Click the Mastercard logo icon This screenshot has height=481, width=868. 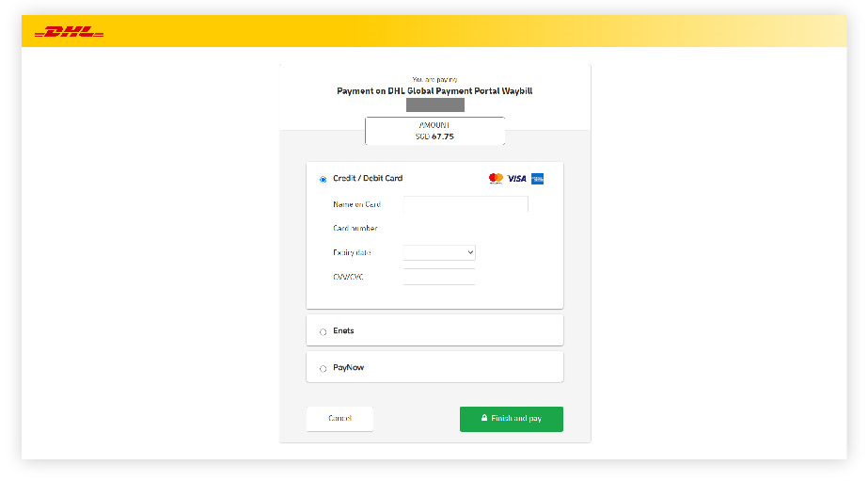tap(496, 178)
